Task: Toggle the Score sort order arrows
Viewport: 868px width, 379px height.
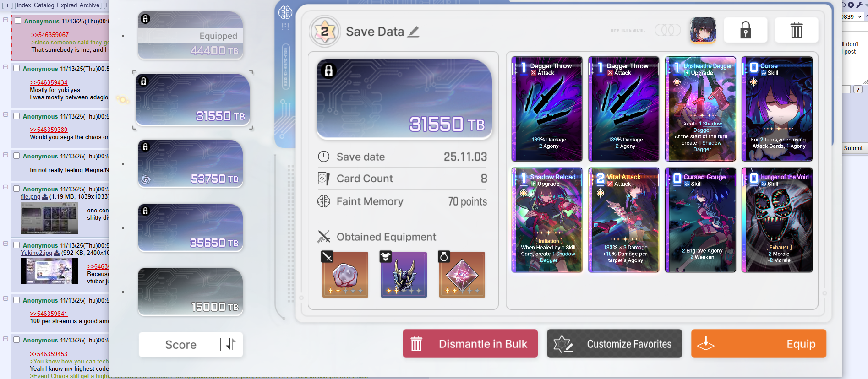Action: click(x=231, y=344)
